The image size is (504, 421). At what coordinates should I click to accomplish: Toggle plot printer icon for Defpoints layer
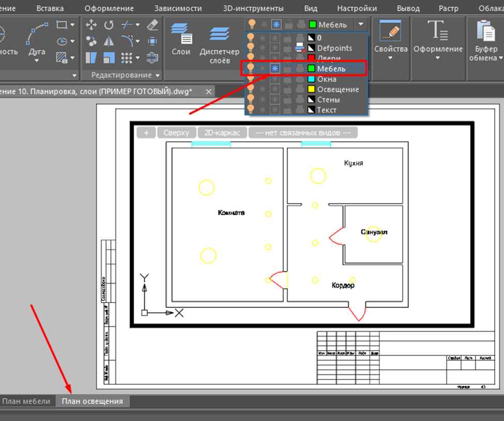(300, 48)
